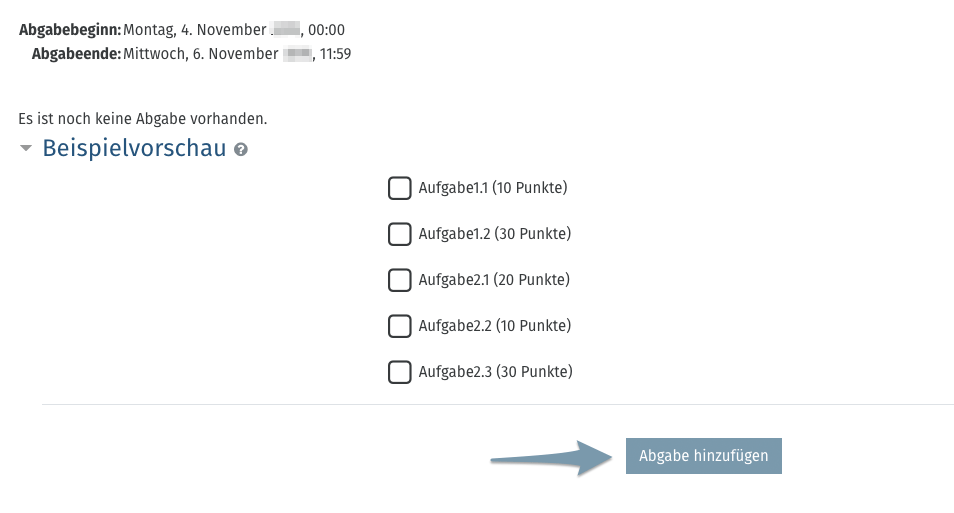Collapse the Beispielvorschau section with the triangle
Image resolution: width=954 pixels, height=513 pixels.
(x=26, y=148)
